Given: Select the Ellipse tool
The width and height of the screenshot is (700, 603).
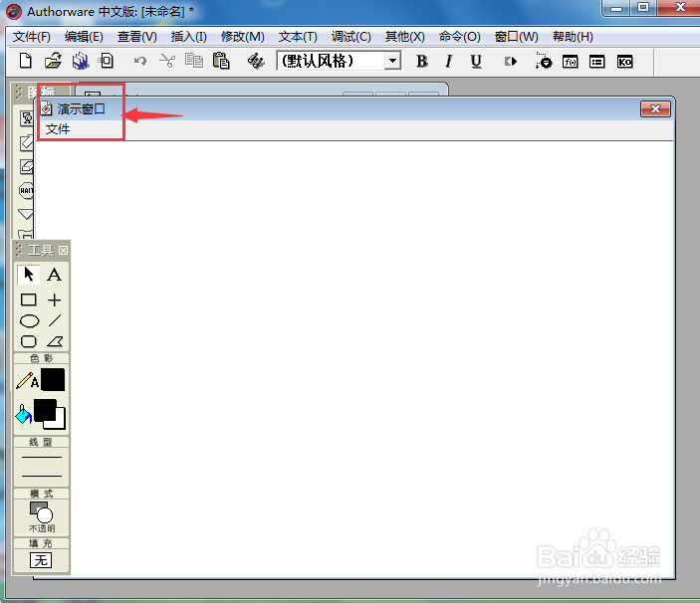Looking at the screenshot, I should pyautogui.click(x=30, y=321).
